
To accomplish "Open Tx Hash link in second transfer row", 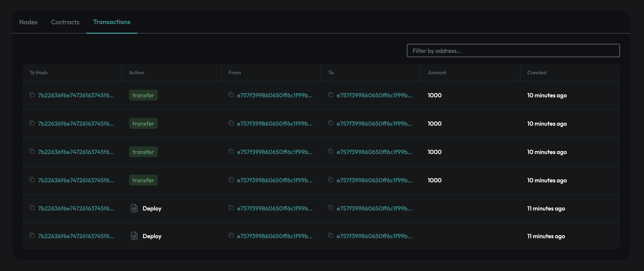I will tap(76, 124).
